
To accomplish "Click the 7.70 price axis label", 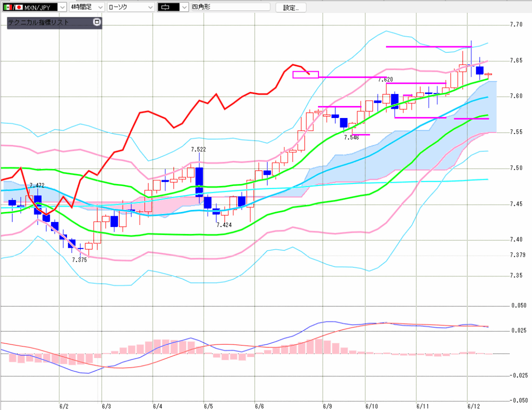I will click(x=516, y=24).
